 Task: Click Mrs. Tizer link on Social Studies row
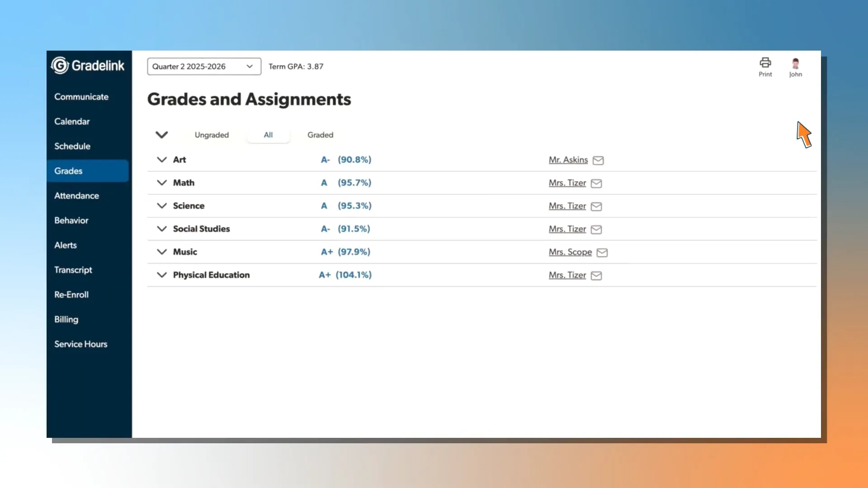click(x=567, y=229)
